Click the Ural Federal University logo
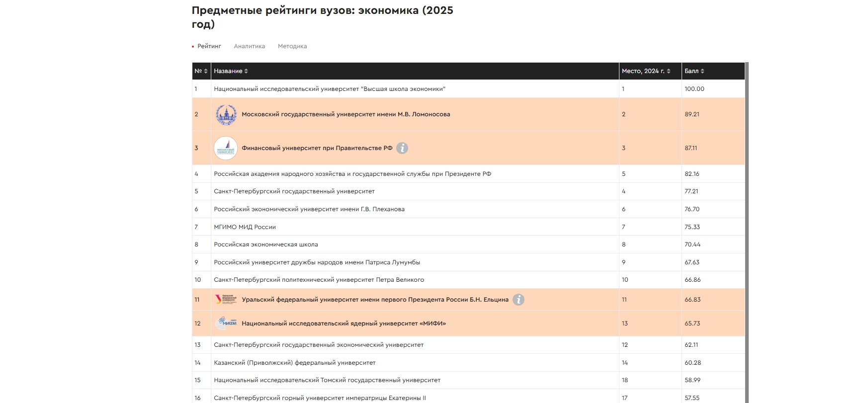Image resolution: width=868 pixels, height=403 pixels. tap(226, 299)
